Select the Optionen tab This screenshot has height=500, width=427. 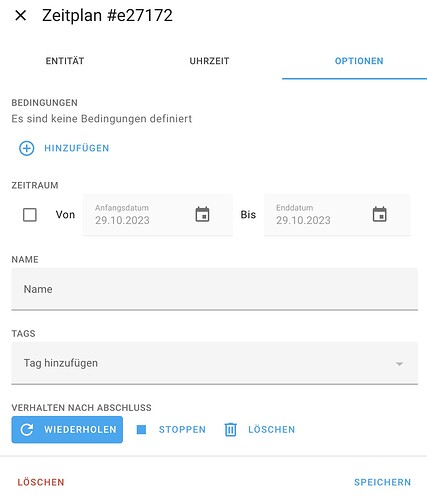pos(359,61)
